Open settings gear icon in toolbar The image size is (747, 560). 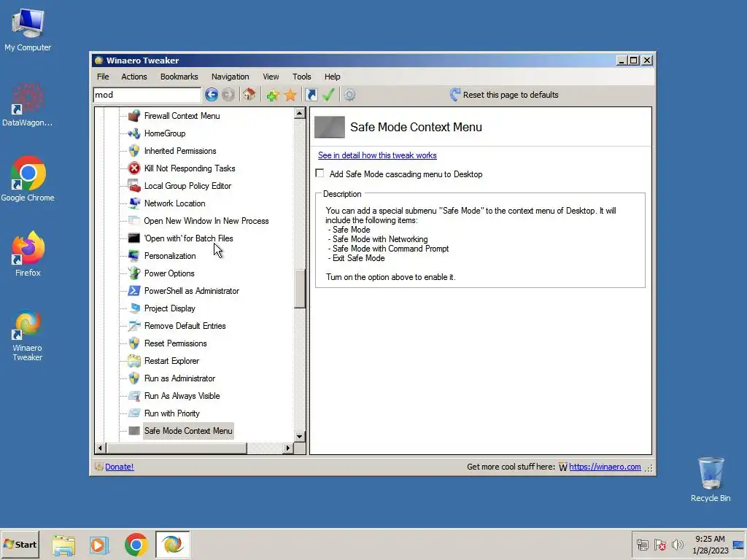(349, 95)
